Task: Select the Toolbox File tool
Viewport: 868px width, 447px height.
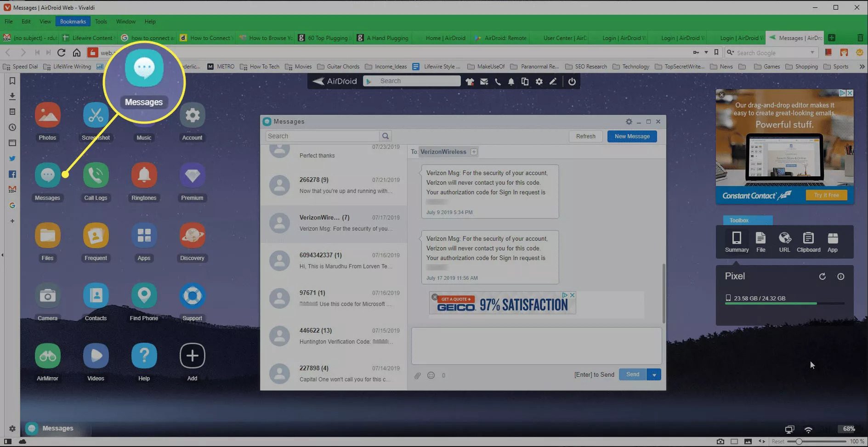Action: pos(761,242)
